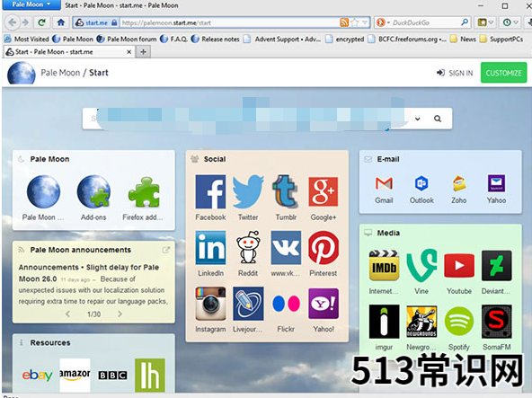
Task: Open the SomaFM icon
Action: [x=496, y=322]
